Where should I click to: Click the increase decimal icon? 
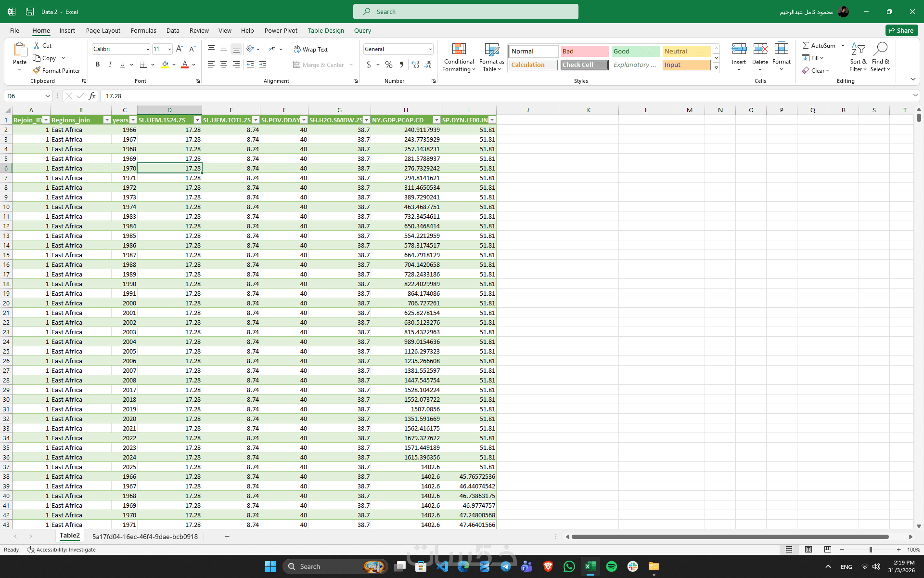(x=415, y=64)
